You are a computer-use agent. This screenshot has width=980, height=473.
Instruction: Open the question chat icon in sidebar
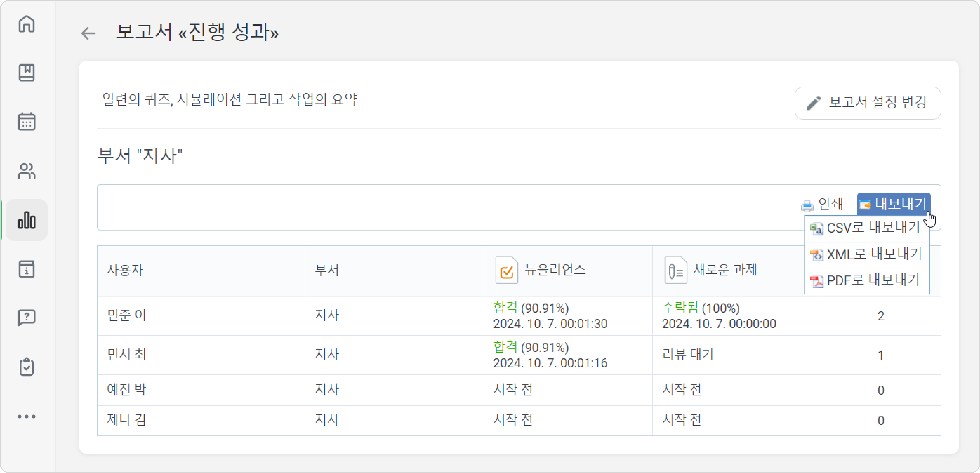(x=27, y=318)
